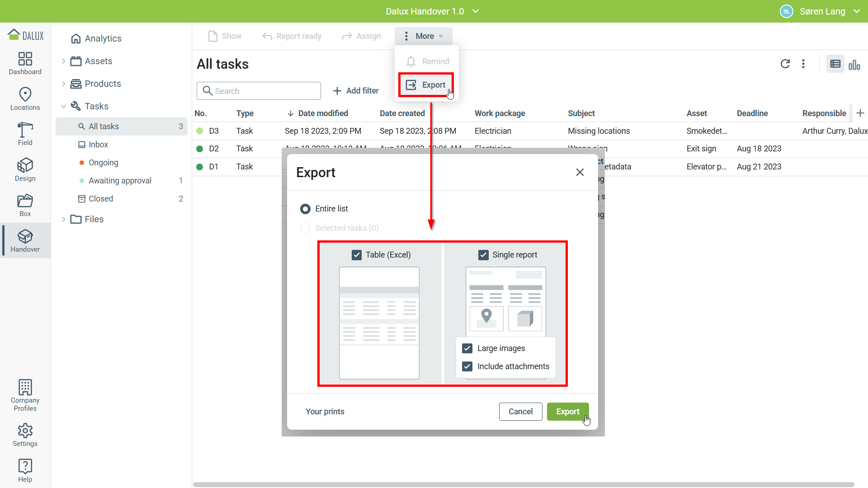
Task: Click the Responsible column header
Action: (x=824, y=113)
